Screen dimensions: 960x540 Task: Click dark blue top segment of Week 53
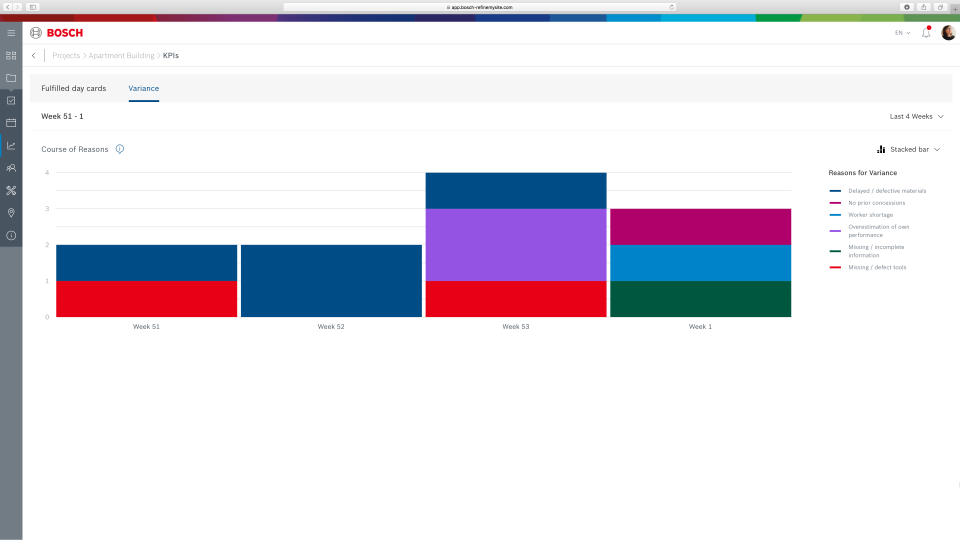point(516,191)
